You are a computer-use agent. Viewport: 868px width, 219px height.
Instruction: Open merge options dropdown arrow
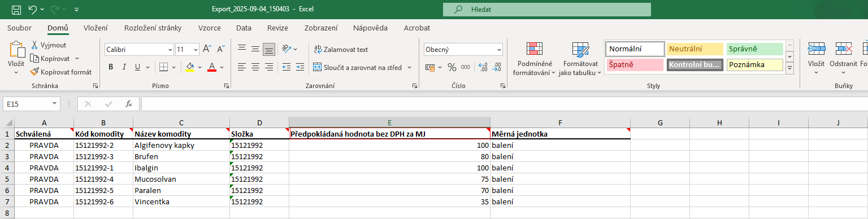[409, 67]
